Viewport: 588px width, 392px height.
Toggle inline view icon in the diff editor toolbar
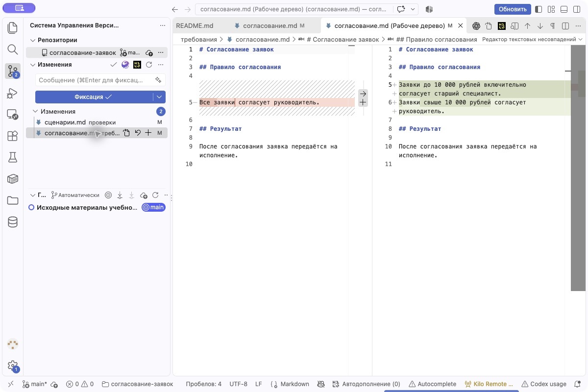click(x=565, y=26)
